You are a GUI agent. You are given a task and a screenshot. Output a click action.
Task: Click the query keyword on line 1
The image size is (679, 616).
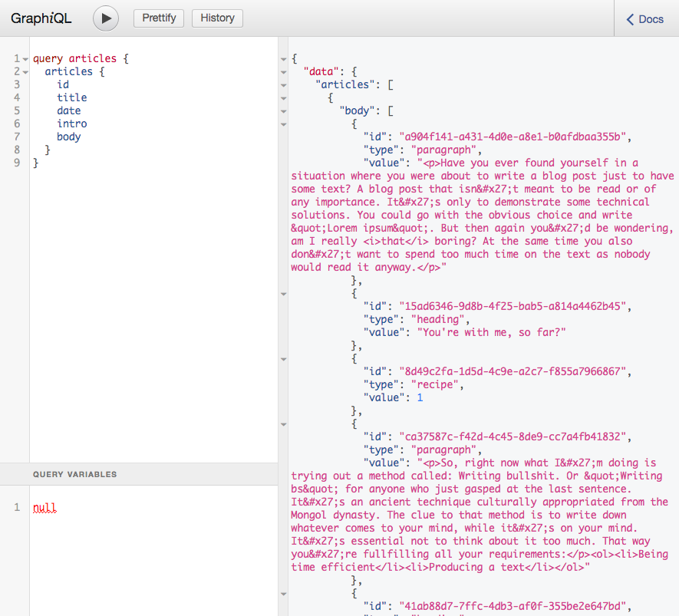(x=48, y=58)
